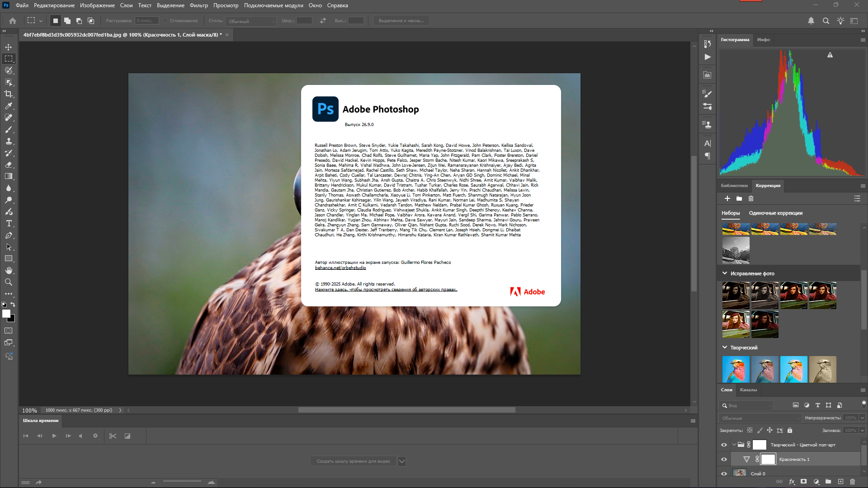Open Заливка dropdown arrow
Viewport: 868px width, 488px height.
tap(862, 431)
